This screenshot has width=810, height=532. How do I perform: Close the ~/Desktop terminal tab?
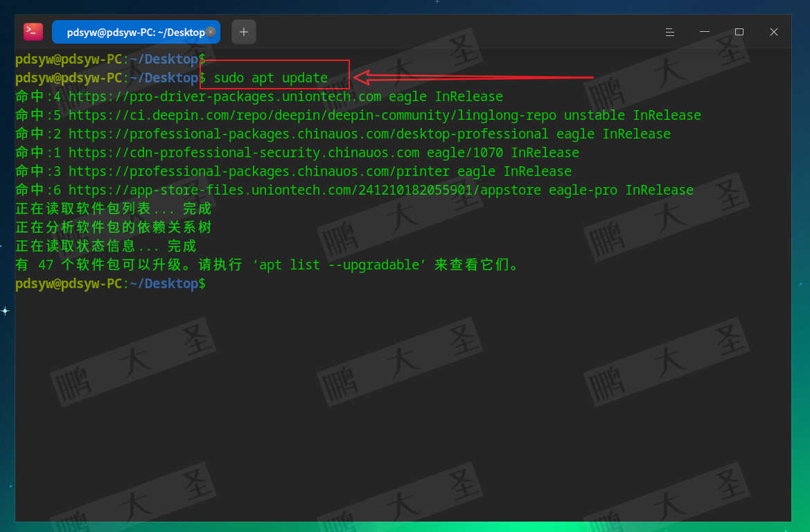[x=211, y=32]
